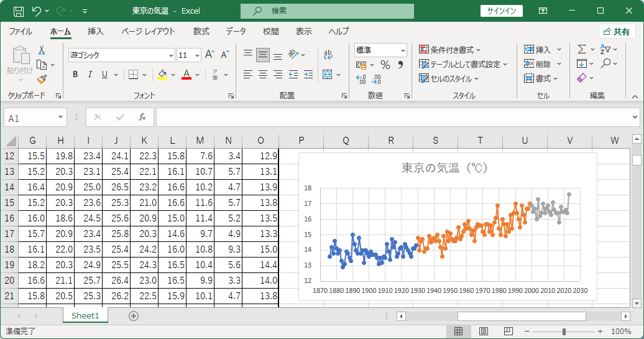Toggle Bold formatting
The width and height of the screenshot is (644, 339).
pyautogui.click(x=75, y=75)
